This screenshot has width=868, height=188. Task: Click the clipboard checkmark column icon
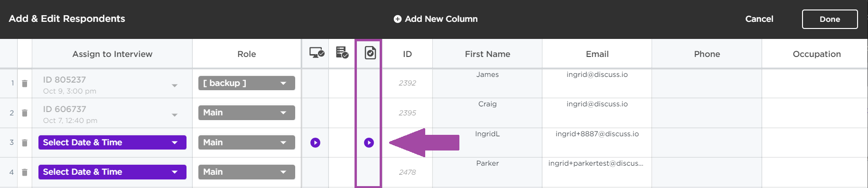click(370, 53)
